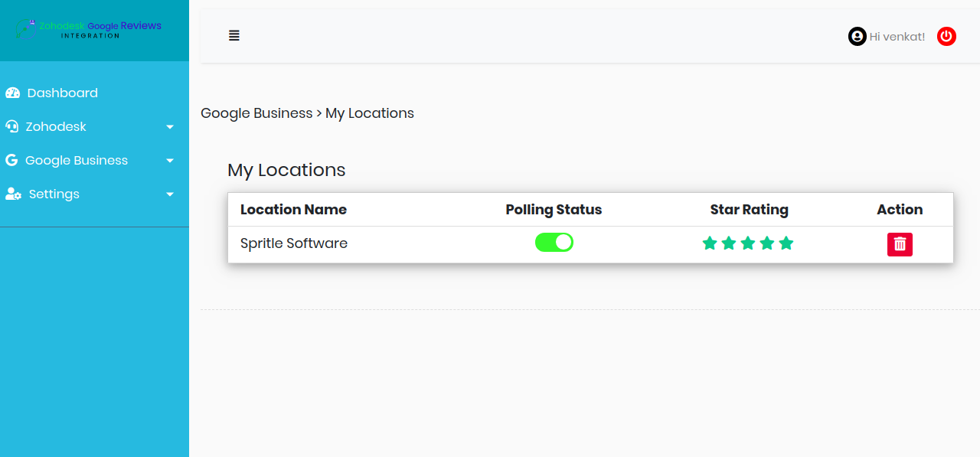
Task: Click the Settings user-gear icon
Action: [x=13, y=194]
